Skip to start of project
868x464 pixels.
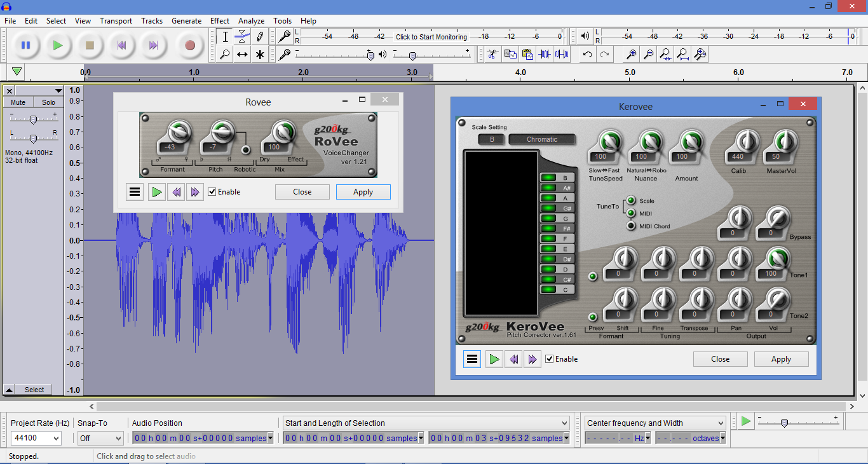[x=121, y=45]
